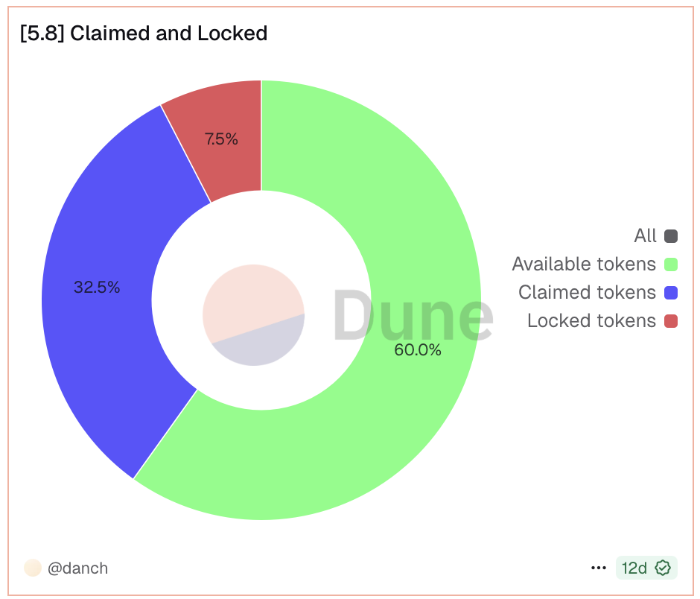This screenshot has width=700, height=599.
Task: Open the three-dots options menu
Action: (x=598, y=568)
